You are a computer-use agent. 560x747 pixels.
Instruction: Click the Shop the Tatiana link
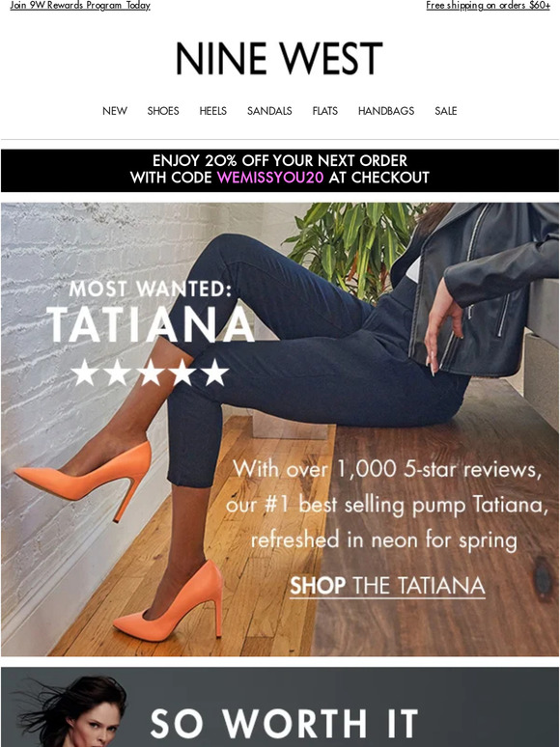point(387,586)
